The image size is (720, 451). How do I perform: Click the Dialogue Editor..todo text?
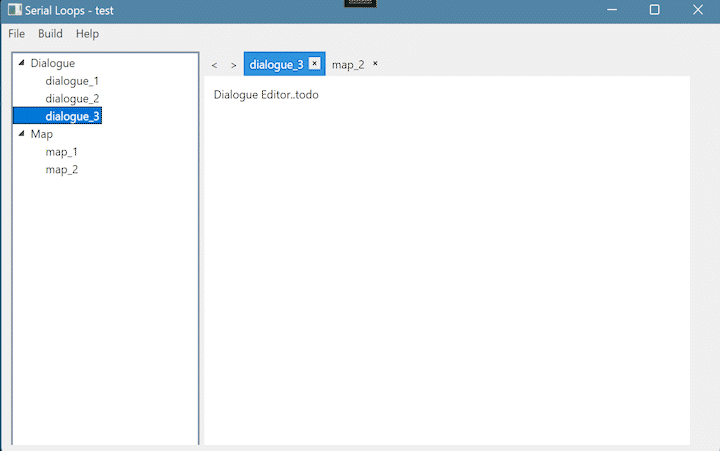266,95
